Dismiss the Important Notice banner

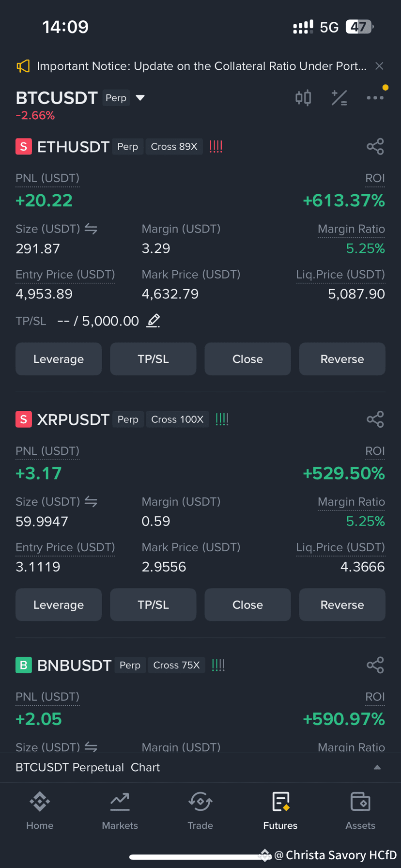380,66
